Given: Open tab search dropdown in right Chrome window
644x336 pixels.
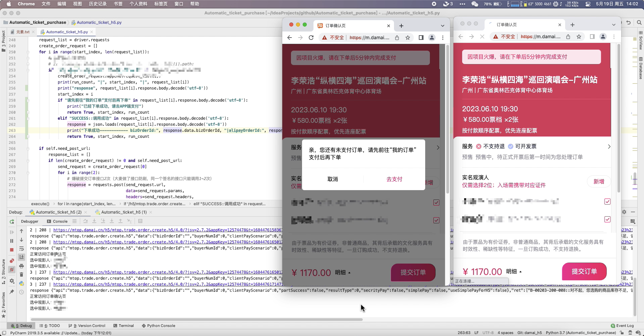Looking at the screenshot, I should coord(613,25).
